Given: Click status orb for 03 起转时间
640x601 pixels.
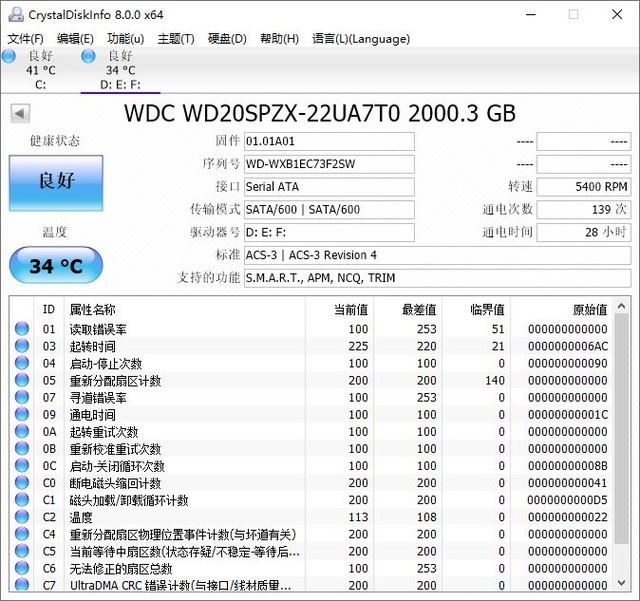Looking at the screenshot, I should [22, 346].
